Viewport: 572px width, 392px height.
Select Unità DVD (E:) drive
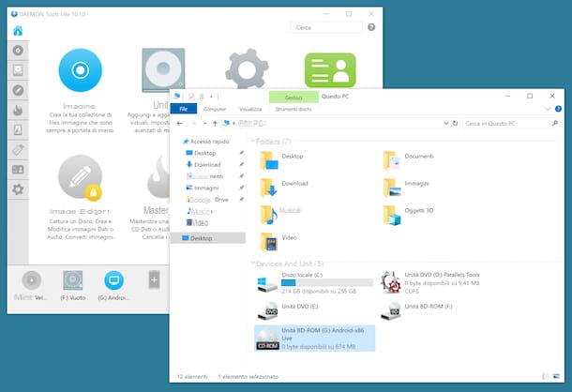(x=287, y=311)
